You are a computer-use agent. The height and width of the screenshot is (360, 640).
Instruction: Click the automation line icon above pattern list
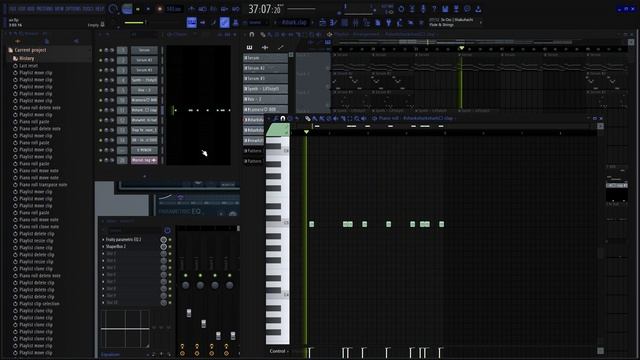280,47
